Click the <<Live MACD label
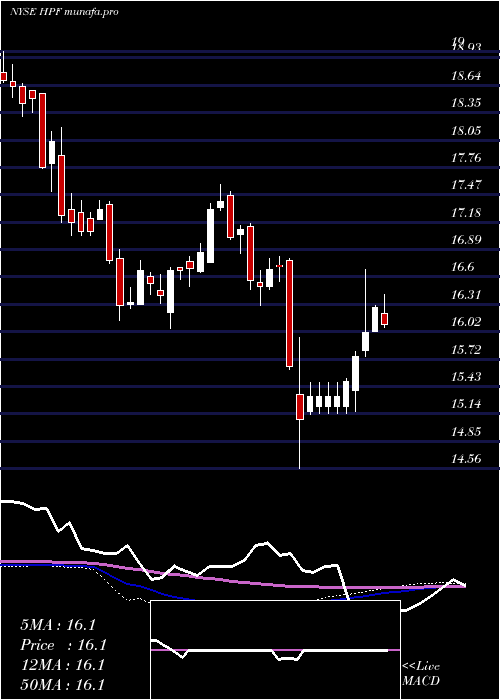Screen dimensions: 500x700 coord(421,674)
